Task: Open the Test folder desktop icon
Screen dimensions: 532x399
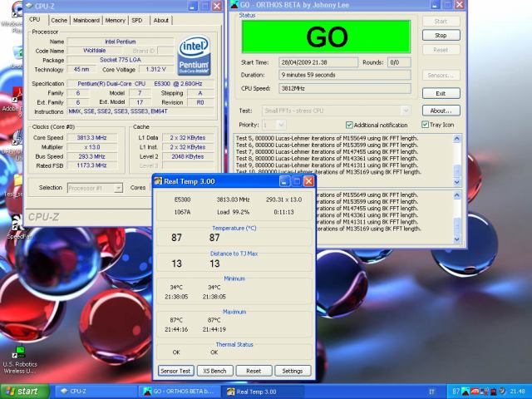Action: (17, 185)
